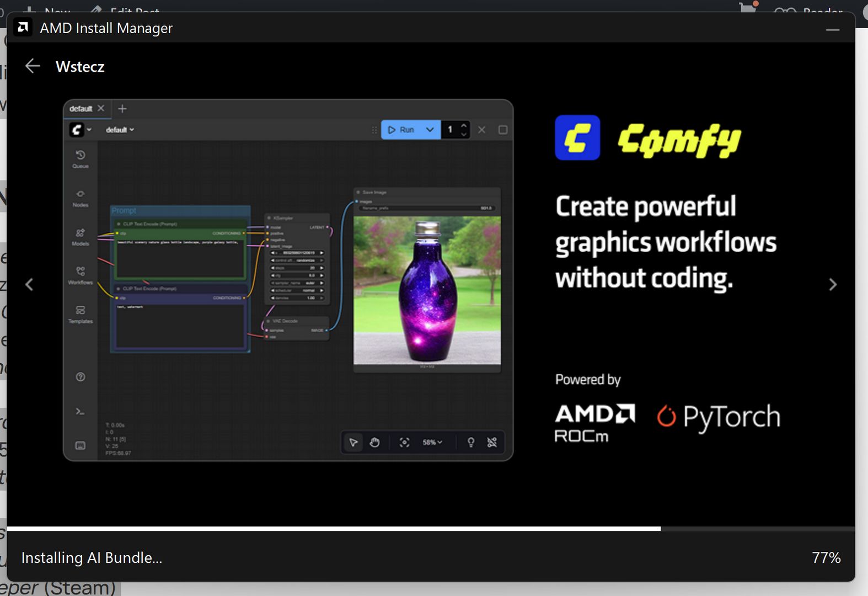This screenshot has width=868, height=596.
Task: Expand the Run button dropdown arrow
Action: click(x=430, y=130)
